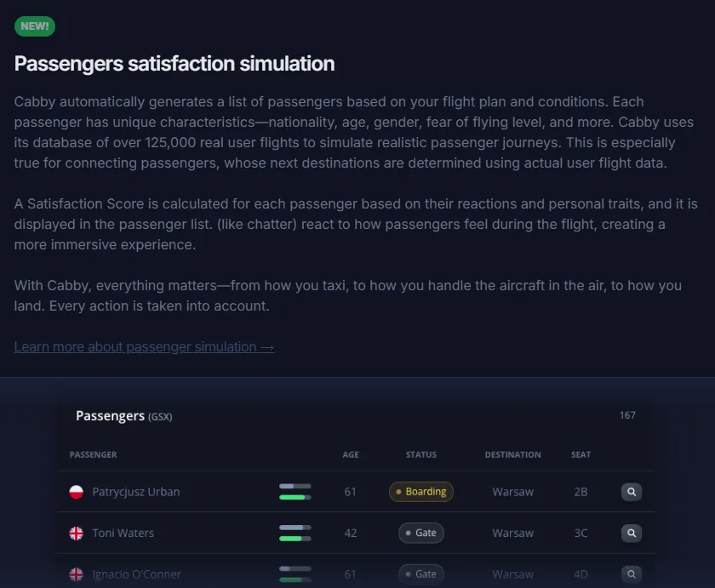This screenshot has width=715, height=588.
Task: Click Toni Waters' satisfaction bars
Action: click(295, 533)
